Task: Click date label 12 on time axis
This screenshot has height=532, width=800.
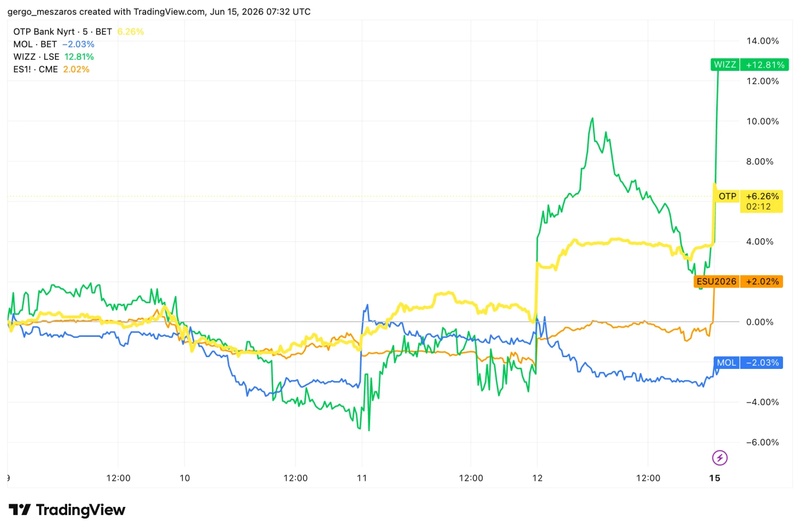Action: [538, 478]
